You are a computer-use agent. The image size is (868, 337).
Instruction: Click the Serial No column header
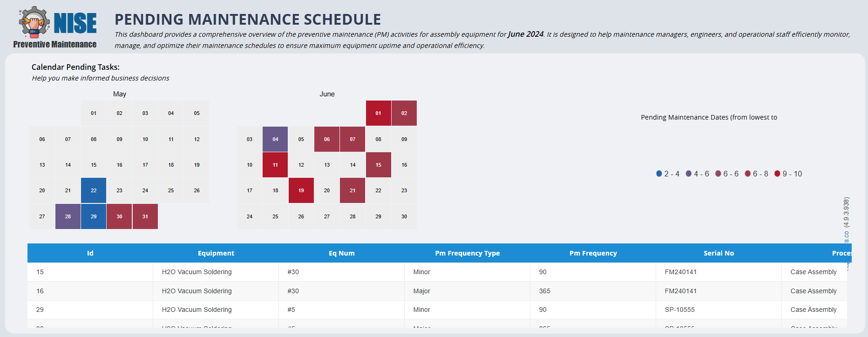(x=719, y=253)
